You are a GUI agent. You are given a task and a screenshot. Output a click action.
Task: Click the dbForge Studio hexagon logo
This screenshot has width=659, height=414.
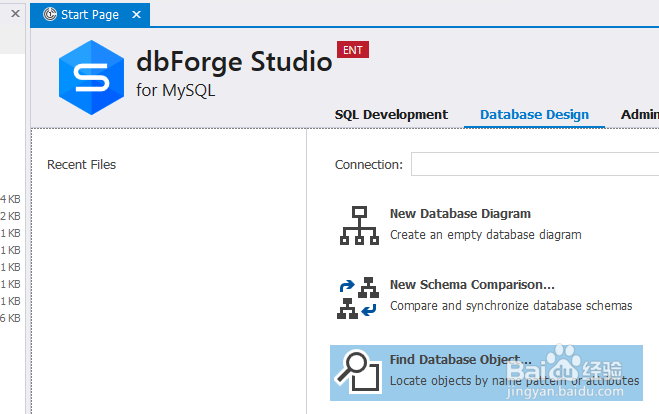coord(92,77)
